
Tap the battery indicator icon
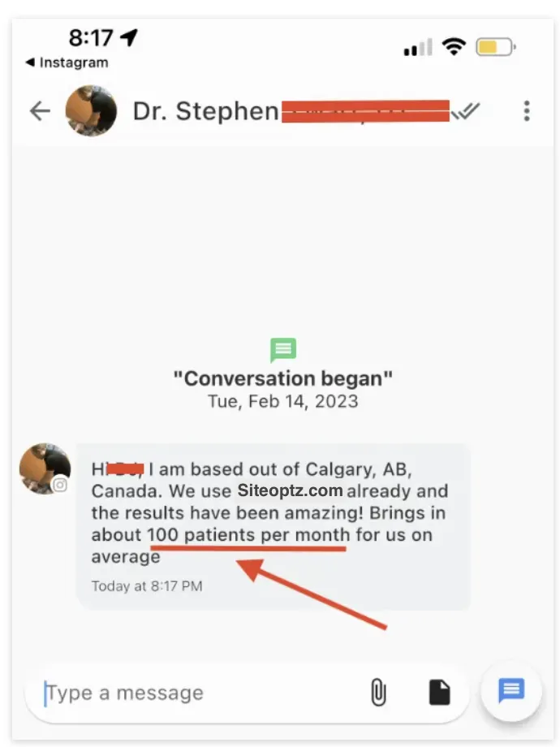pos(496,47)
